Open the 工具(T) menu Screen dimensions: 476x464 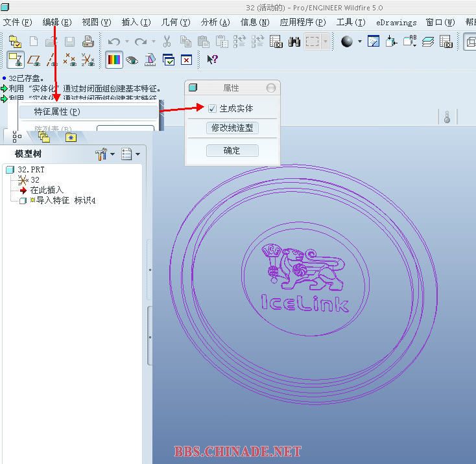coord(351,23)
